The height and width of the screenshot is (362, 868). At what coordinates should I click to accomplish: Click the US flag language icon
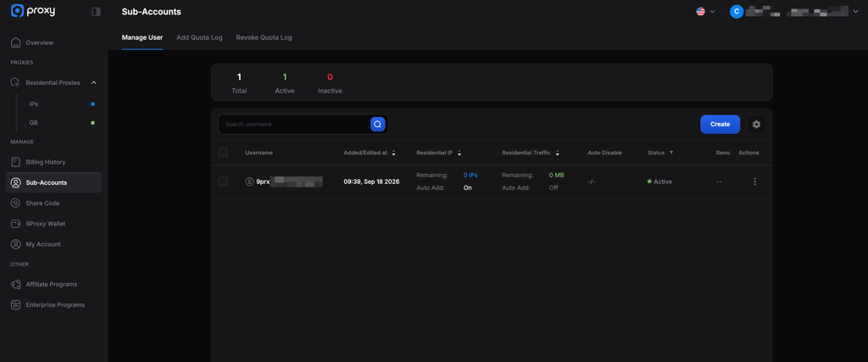pos(700,11)
